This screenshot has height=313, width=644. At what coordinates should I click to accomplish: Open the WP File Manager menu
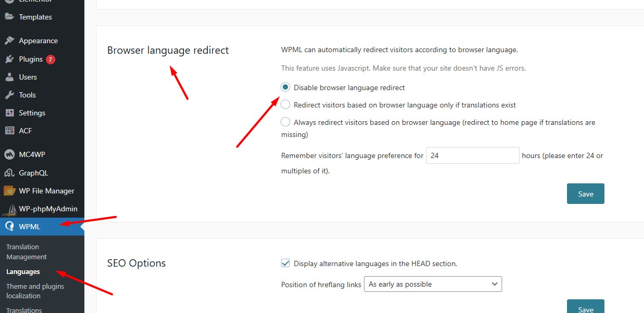(46, 191)
